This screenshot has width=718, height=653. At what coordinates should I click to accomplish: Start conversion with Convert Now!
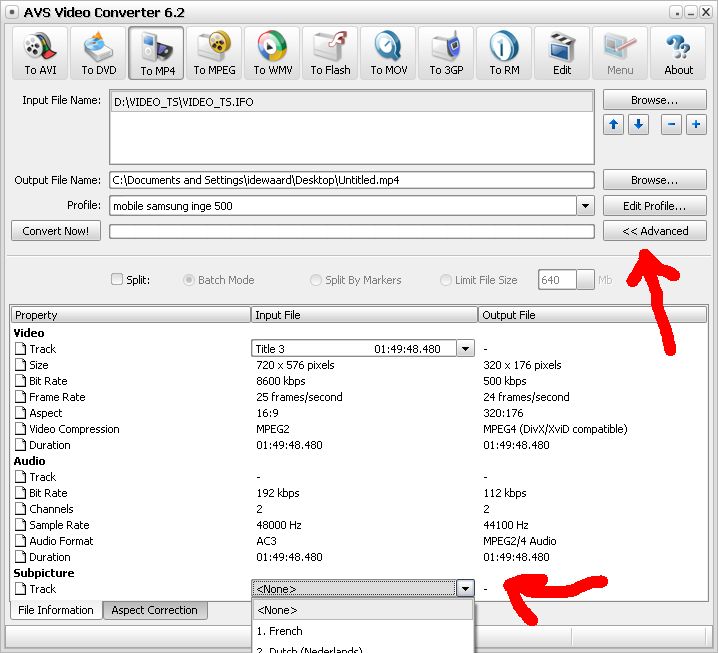(x=56, y=231)
